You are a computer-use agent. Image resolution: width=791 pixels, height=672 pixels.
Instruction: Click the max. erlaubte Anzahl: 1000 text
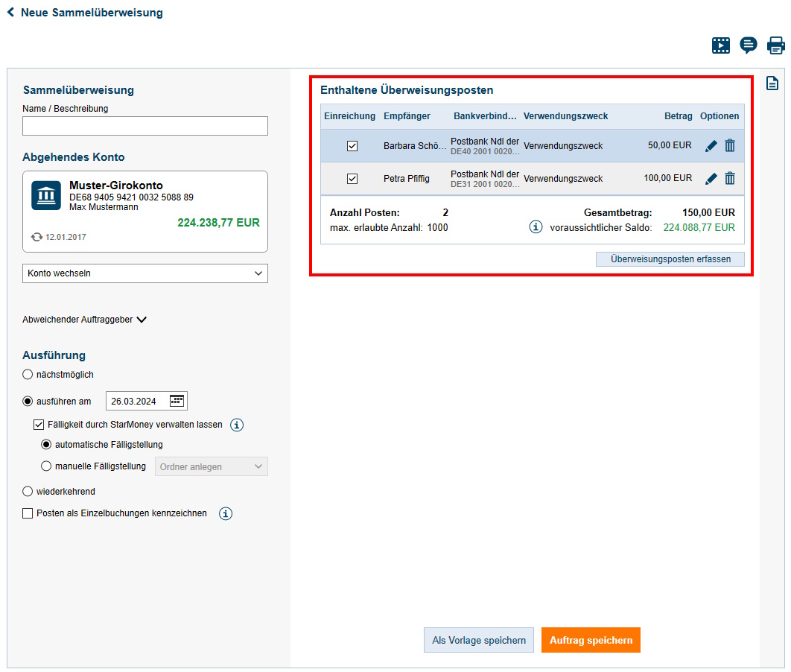pyautogui.click(x=389, y=227)
